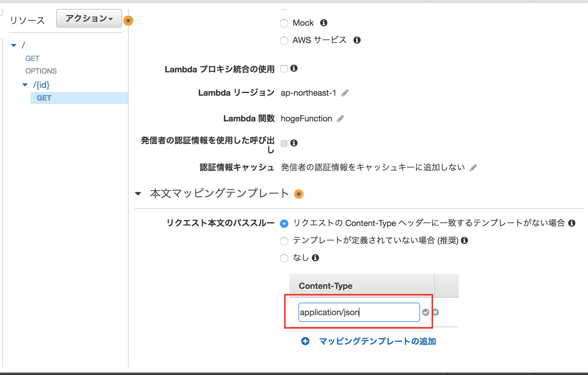Select Mock integration type radio

pos(284,23)
